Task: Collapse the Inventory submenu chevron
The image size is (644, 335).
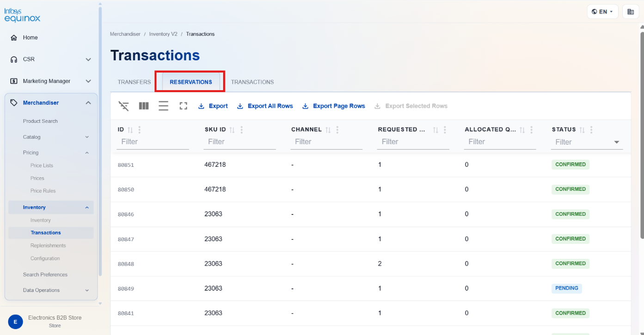Action: [x=87, y=208]
